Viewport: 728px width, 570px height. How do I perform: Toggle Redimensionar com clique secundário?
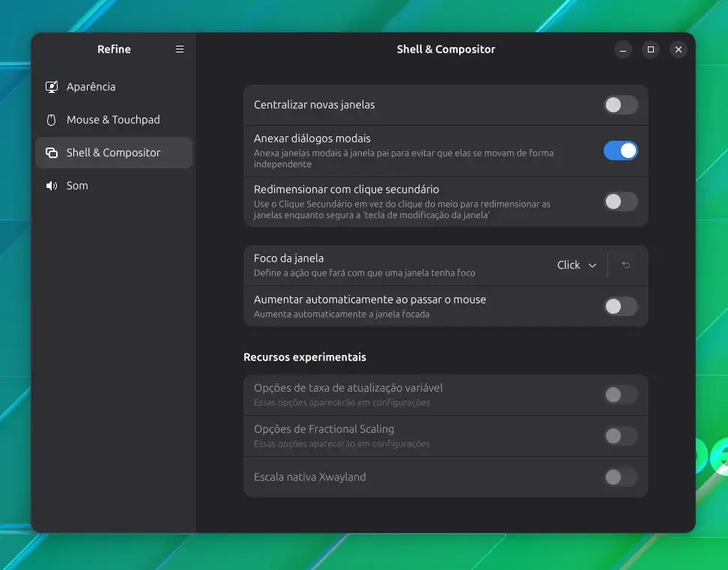[x=621, y=201]
